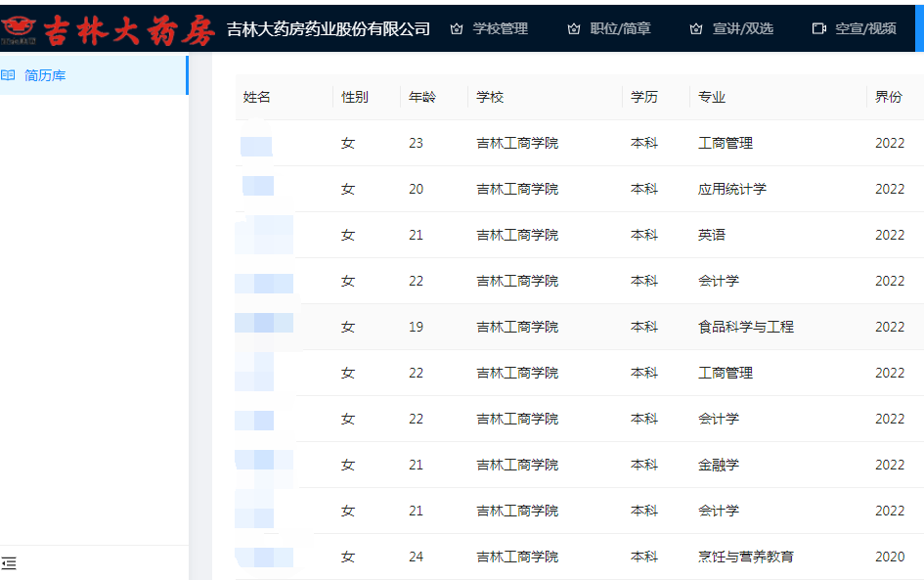Click the 专业 column header
924x580 pixels.
point(712,97)
